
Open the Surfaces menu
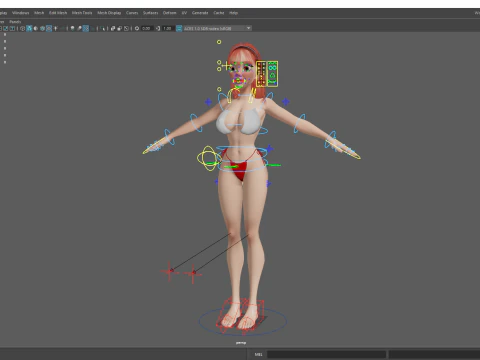(x=151, y=13)
